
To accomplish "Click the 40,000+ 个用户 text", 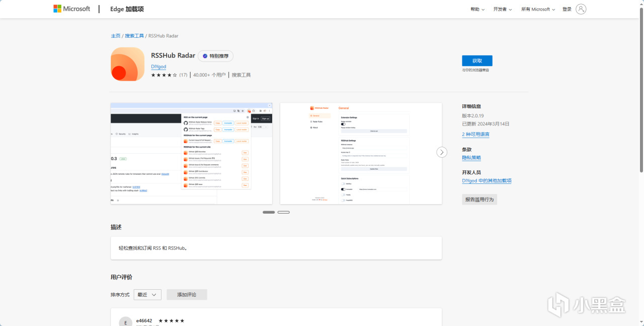I will tap(209, 75).
